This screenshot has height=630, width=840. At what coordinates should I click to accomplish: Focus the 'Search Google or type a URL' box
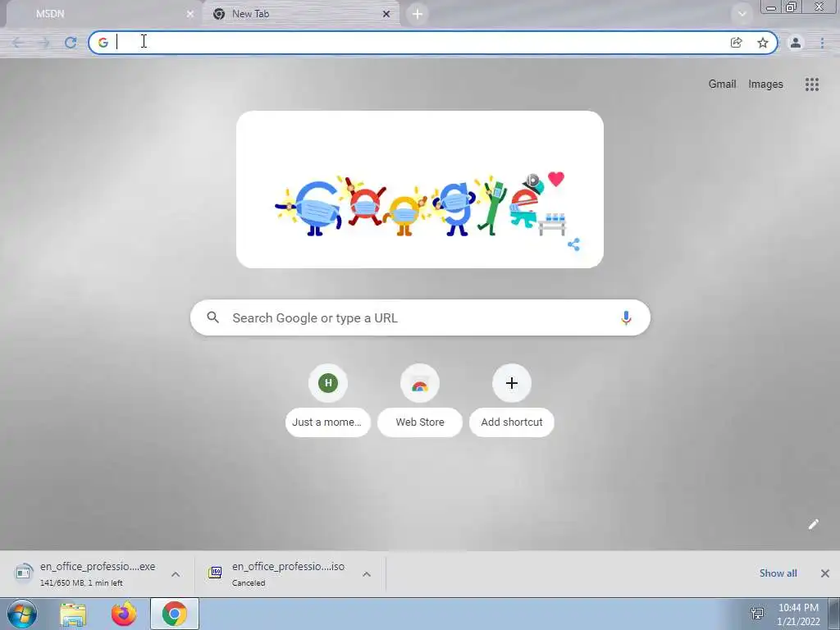421,317
